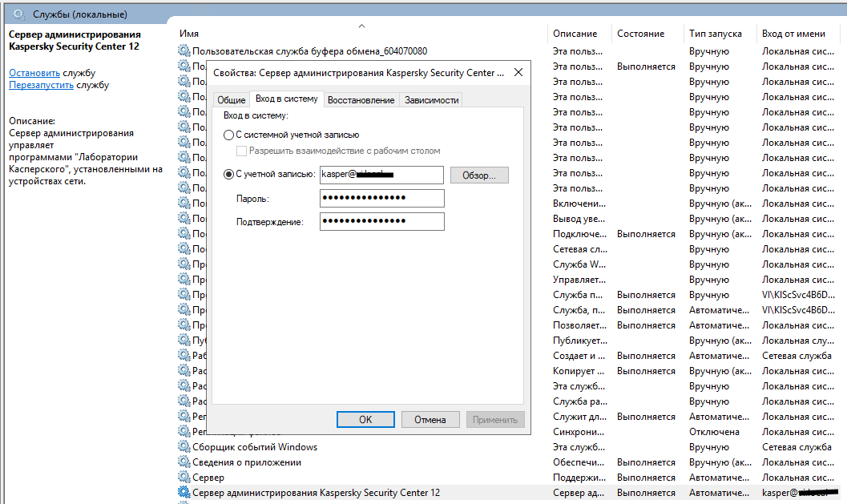The height and width of the screenshot is (504, 847).
Task: Select Пользовательская служба буфера обмена_604070080 row
Action: (x=508, y=51)
